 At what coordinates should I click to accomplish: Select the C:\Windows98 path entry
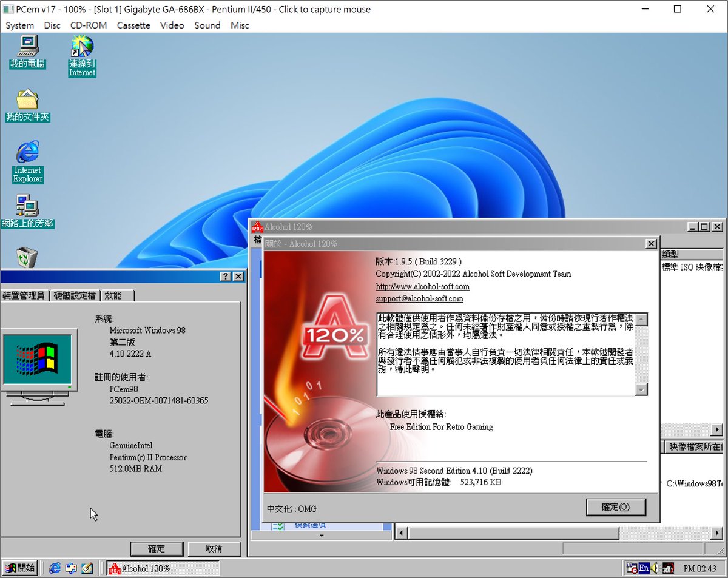coord(695,483)
